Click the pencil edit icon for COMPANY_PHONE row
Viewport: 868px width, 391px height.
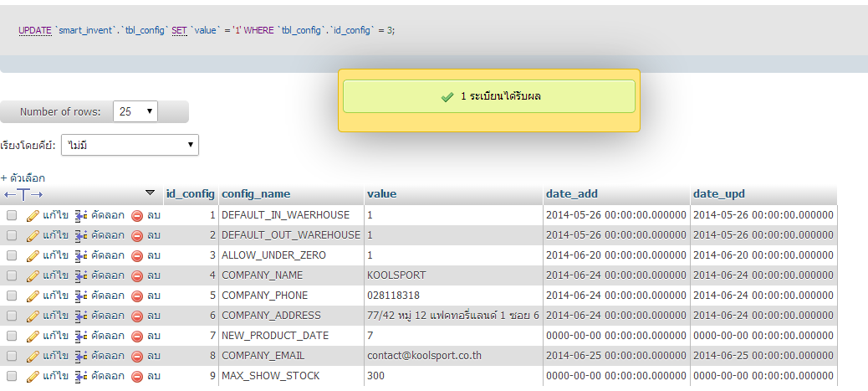pyautogui.click(x=33, y=296)
